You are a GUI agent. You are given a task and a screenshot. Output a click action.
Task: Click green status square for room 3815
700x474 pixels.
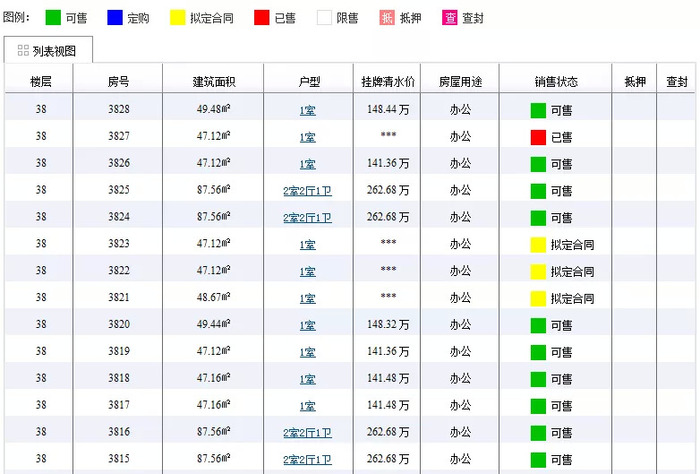point(538,459)
